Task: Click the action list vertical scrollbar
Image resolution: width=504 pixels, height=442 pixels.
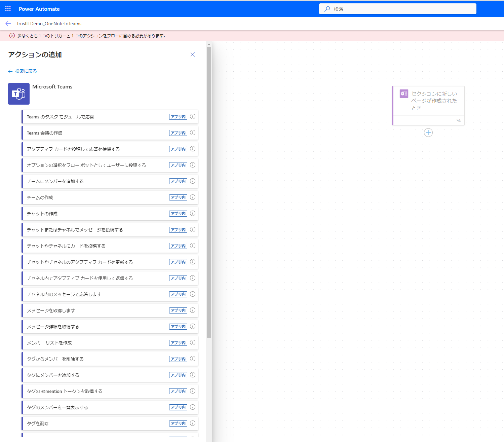Action: coord(209,192)
